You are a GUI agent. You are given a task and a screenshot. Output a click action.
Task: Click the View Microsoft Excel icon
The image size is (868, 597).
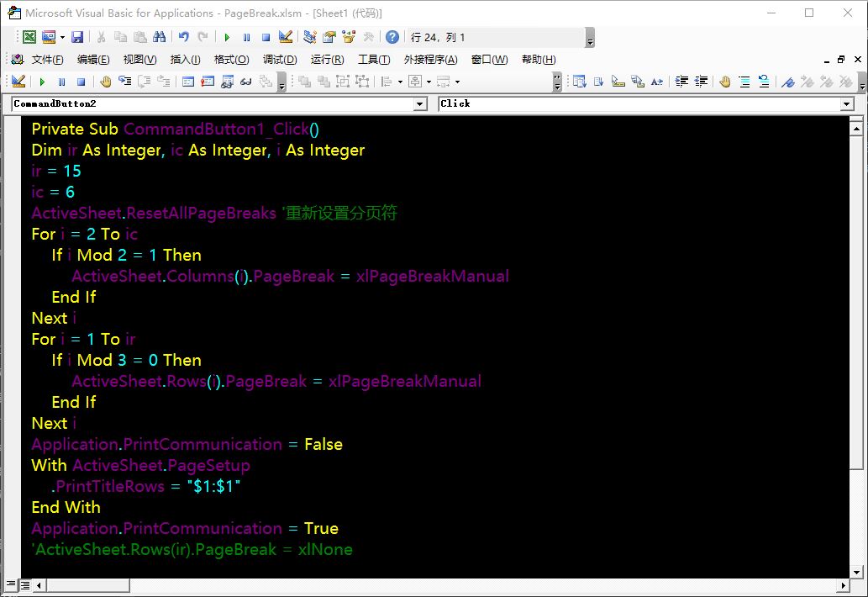click(x=29, y=37)
